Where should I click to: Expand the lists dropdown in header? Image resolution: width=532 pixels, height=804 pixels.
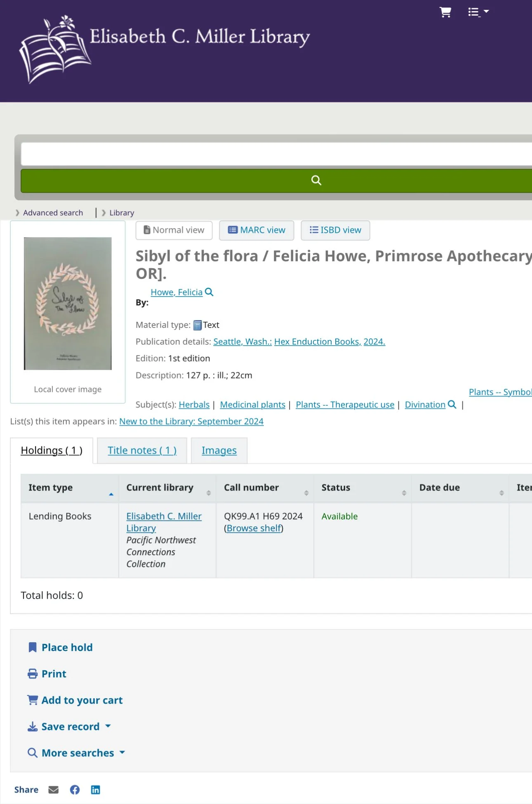478,12
